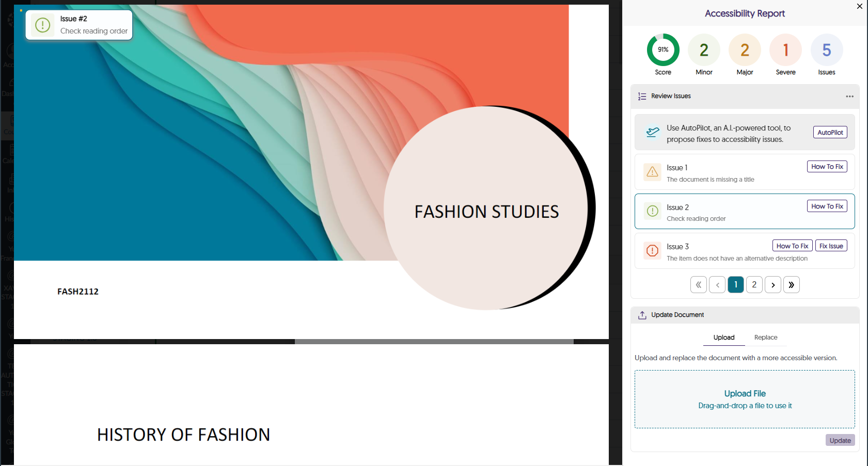Open How To Fix for Issue 1
The height and width of the screenshot is (466, 868).
click(x=827, y=167)
